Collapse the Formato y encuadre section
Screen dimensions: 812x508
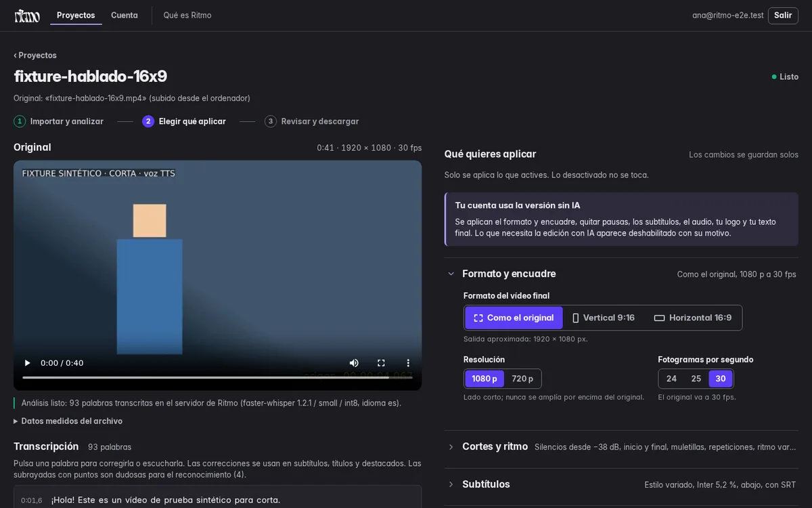[x=621, y=274]
